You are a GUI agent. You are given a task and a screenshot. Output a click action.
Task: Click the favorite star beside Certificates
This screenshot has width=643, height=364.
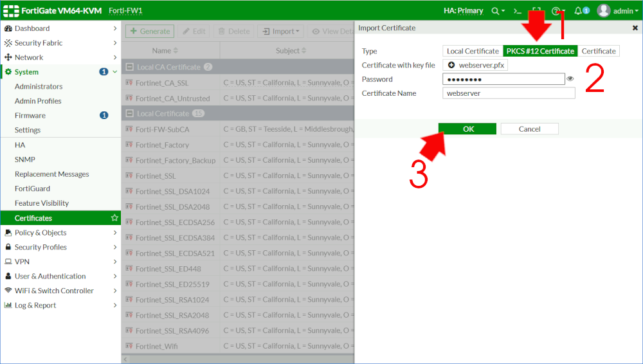[114, 218]
